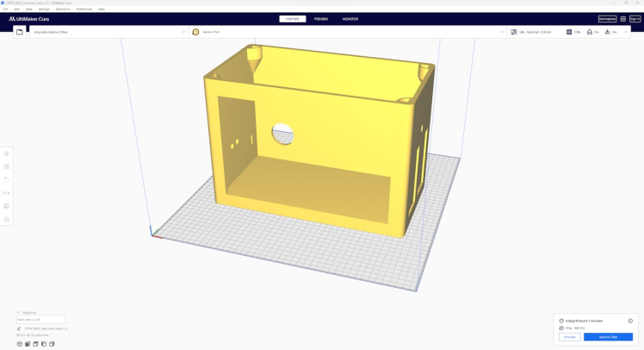Open the Extensions menu
Viewport: 644px width, 350px height.
pos(63,9)
